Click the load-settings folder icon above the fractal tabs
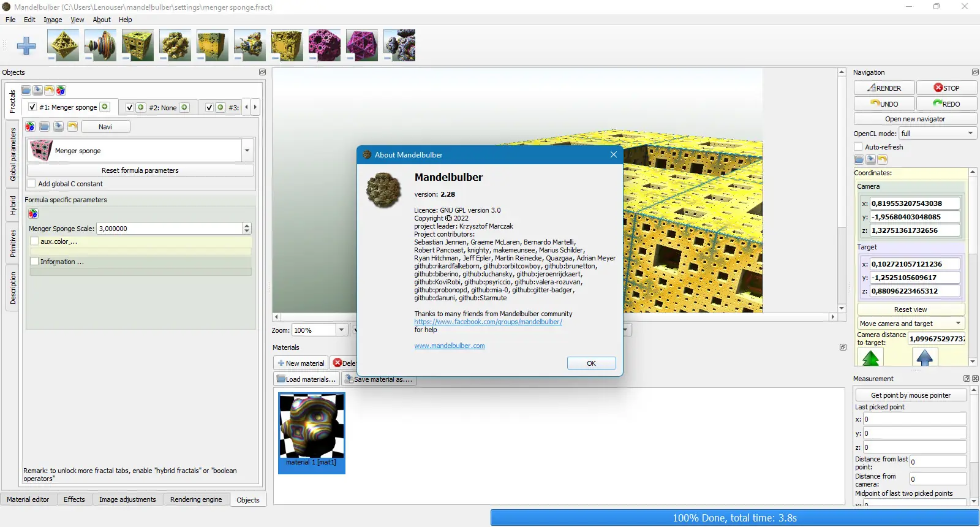Screen dimensions: 980x527 tap(26, 91)
